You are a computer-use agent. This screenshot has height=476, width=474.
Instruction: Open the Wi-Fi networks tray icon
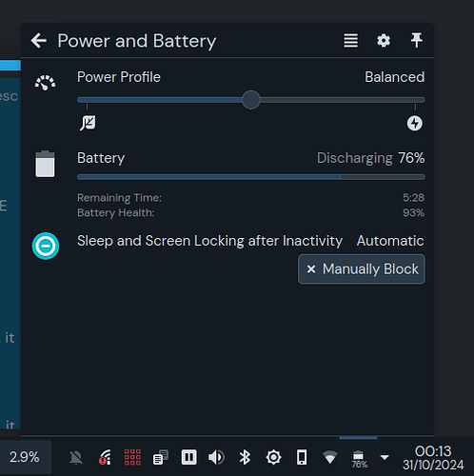click(330, 458)
